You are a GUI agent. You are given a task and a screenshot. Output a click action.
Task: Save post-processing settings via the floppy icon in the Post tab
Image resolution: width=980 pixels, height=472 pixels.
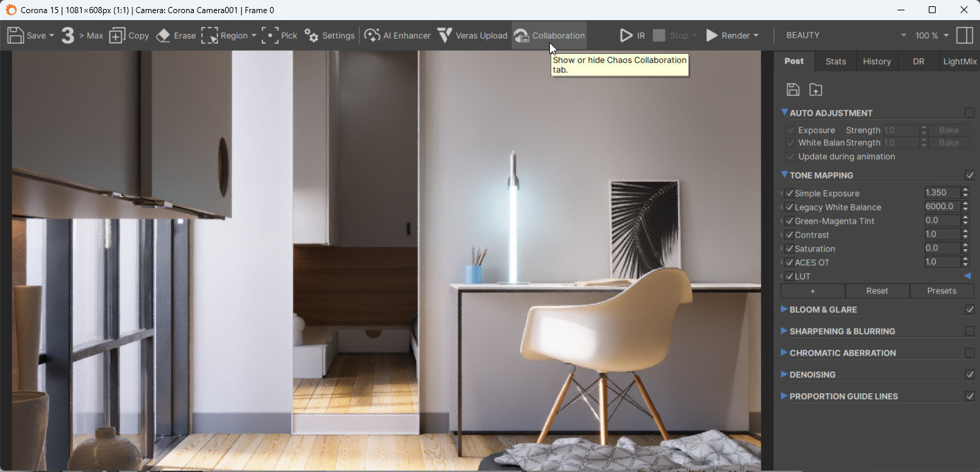coord(793,89)
